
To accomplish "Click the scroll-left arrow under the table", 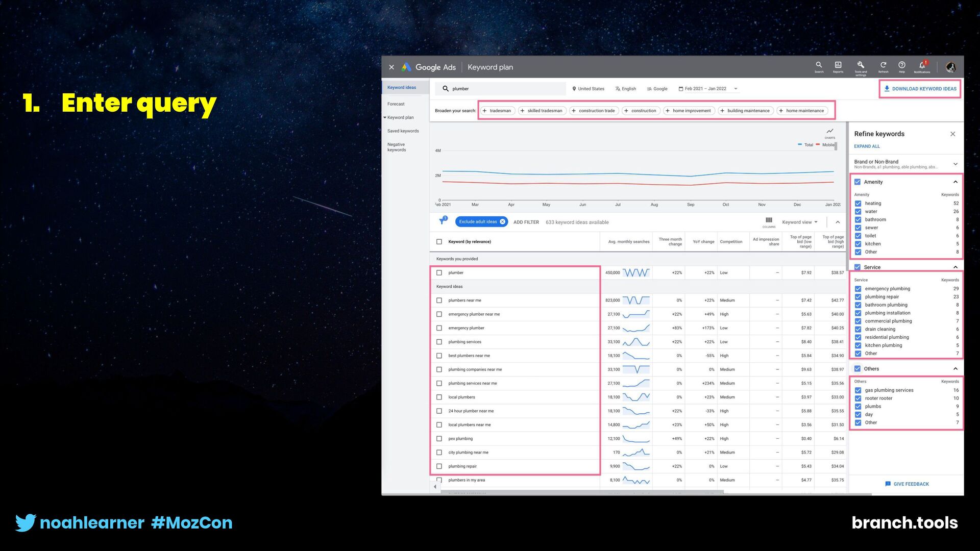I will point(435,487).
